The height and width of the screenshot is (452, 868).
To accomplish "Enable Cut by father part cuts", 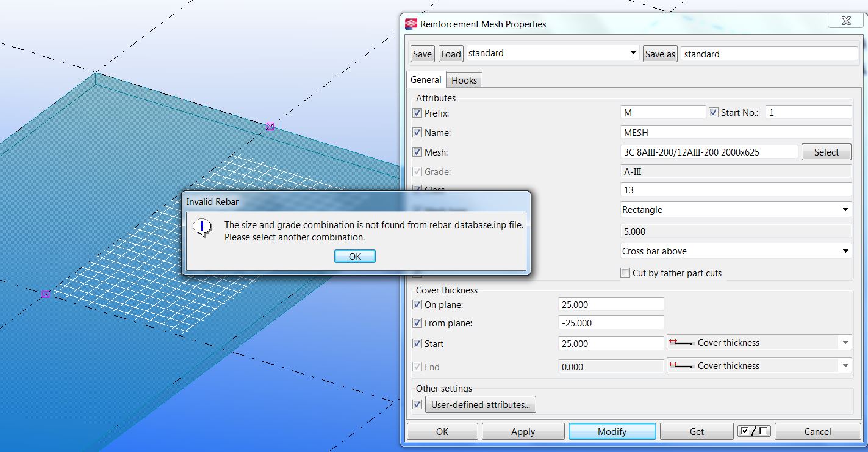I will [x=625, y=273].
